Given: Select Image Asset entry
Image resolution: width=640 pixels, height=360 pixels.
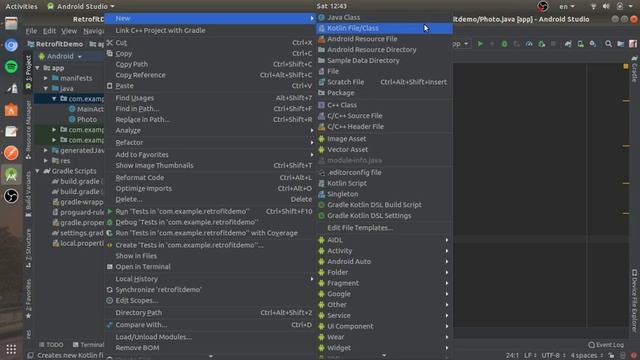Looking at the screenshot, I should [x=384, y=139].
